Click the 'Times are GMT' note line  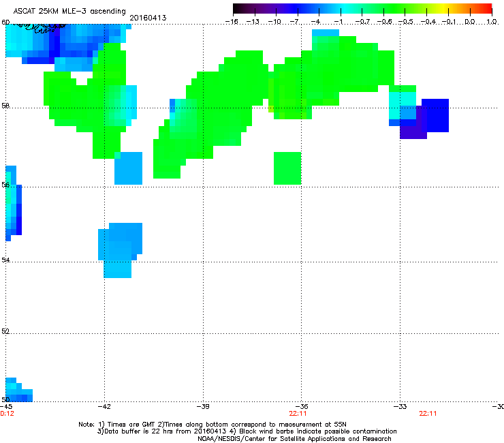[212, 425]
